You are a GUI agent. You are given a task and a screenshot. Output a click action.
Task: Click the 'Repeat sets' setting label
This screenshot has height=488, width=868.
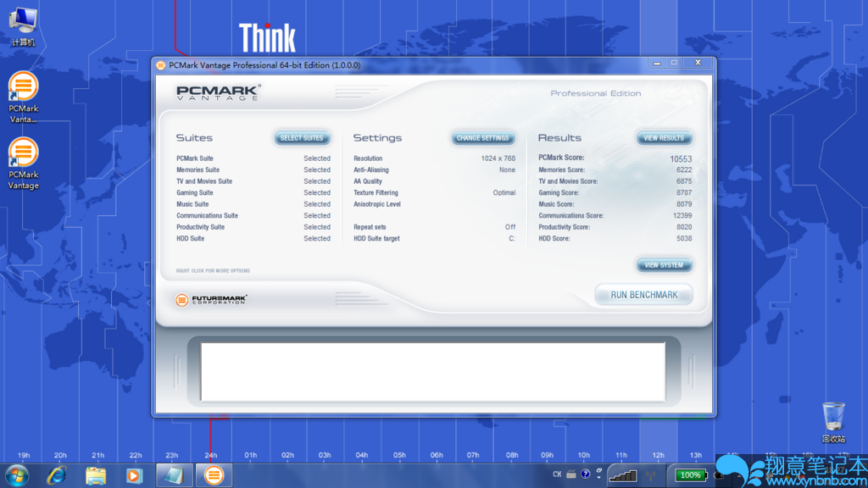pos(370,227)
